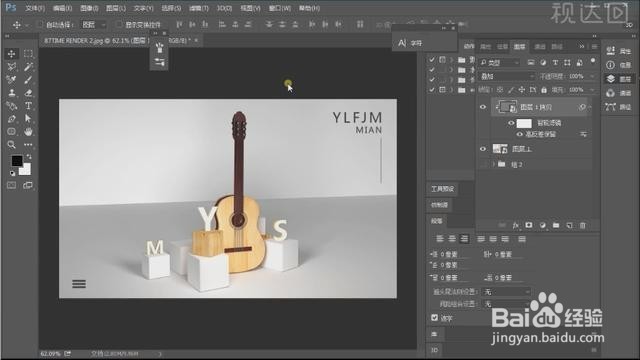The width and height of the screenshot is (640, 360).
Task: Open the Info panel from the dock
Action: tap(619, 65)
